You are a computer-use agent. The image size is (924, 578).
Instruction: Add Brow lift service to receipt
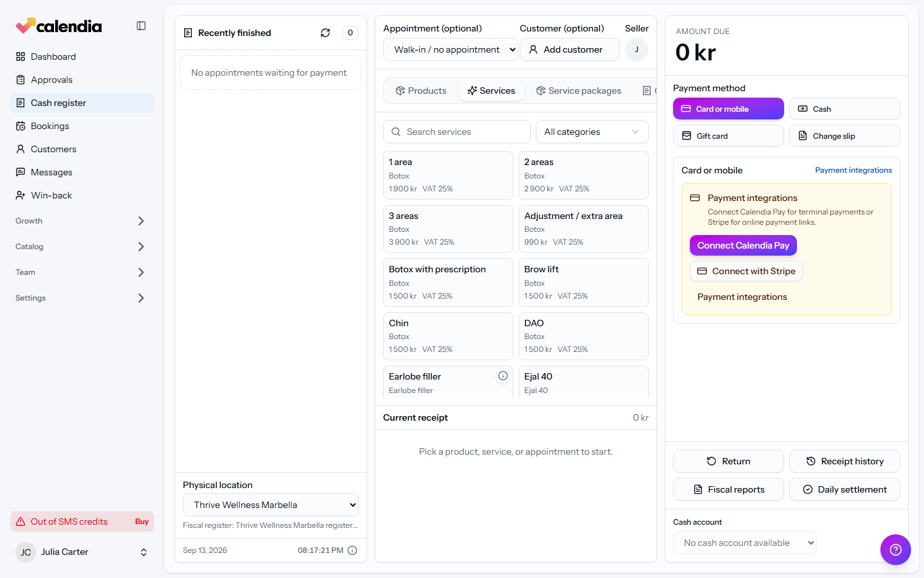click(583, 283)
